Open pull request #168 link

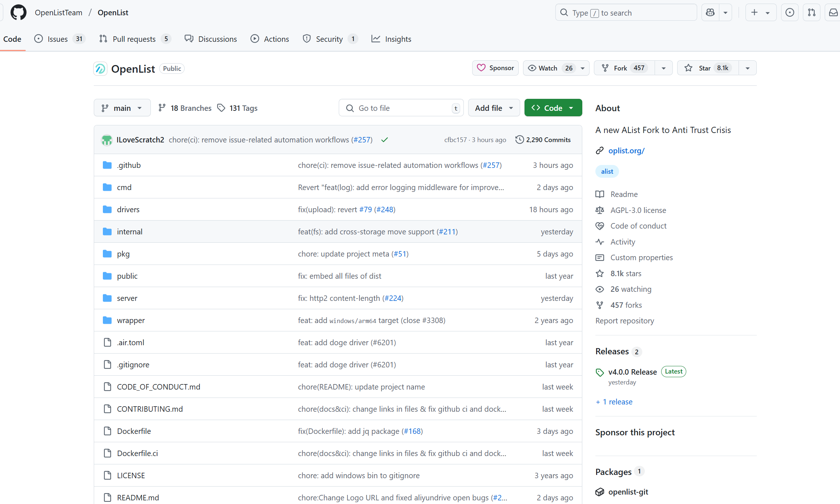tap(412, 431)
